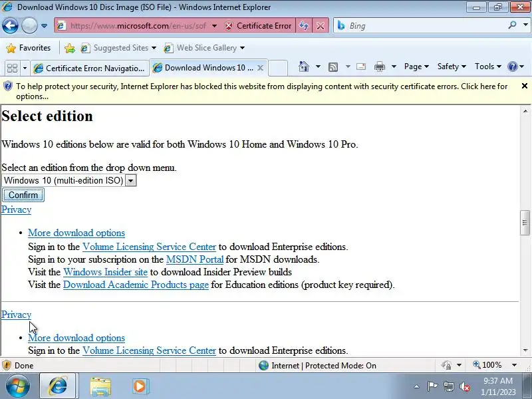This screenshot has height=399, width=532.
Task: Click the Home page icon
Action: coord(304,66)
